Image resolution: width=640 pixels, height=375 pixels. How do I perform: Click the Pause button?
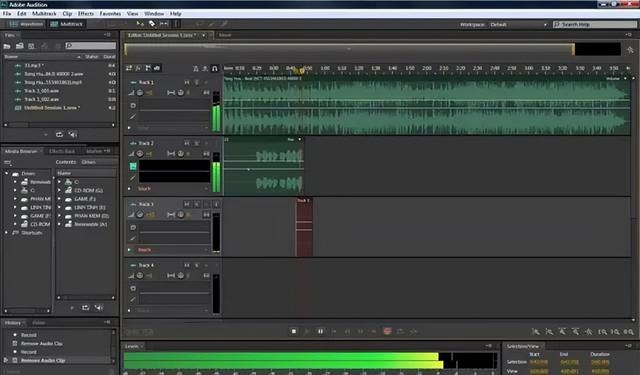[320, 331]
